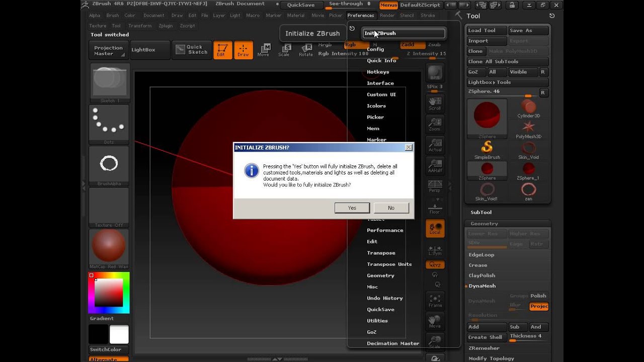This screenshot has width=644, height=362.
Task: Click the SwitchColor button
Action: (x=109, y=349)
